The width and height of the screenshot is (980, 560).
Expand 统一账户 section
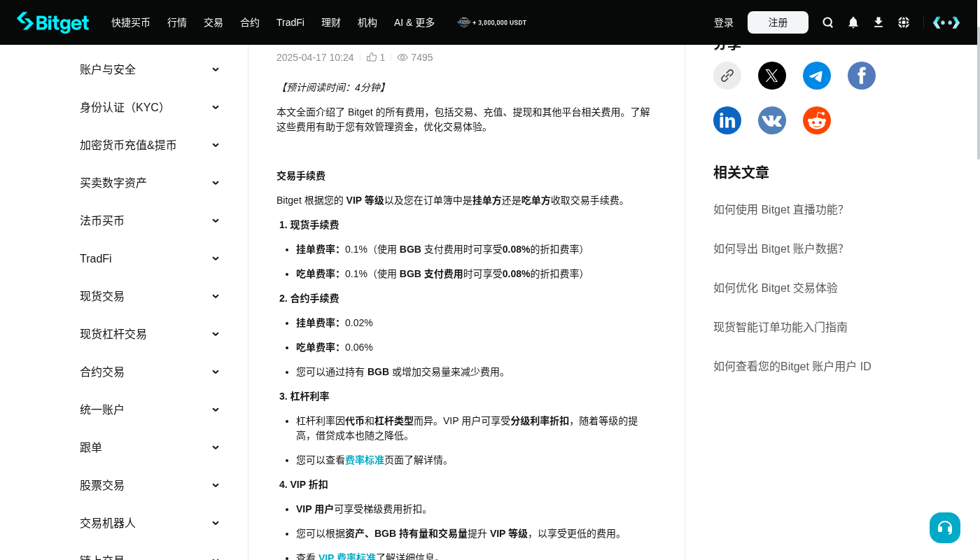click(150, 409)
